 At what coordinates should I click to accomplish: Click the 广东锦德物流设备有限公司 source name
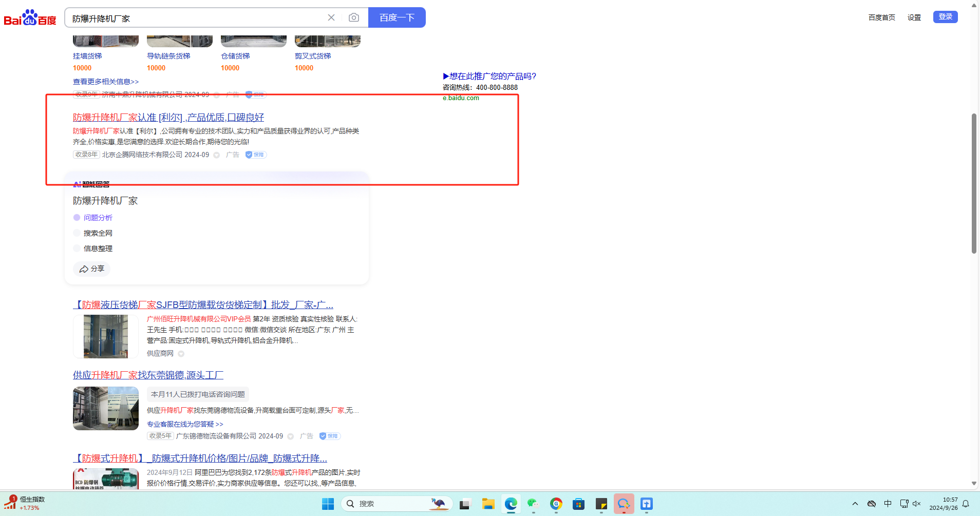pyautogui.click(x=216, y=436)
